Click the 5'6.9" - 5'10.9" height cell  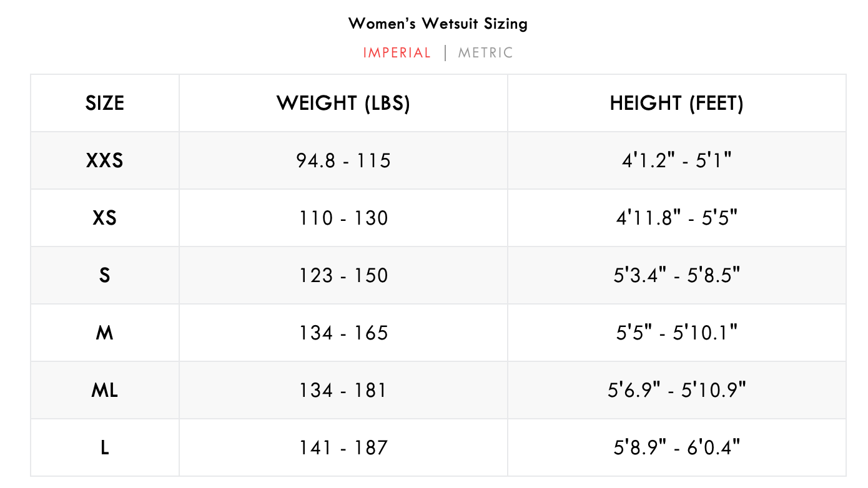pyautogui.click(x=676, y=390)
